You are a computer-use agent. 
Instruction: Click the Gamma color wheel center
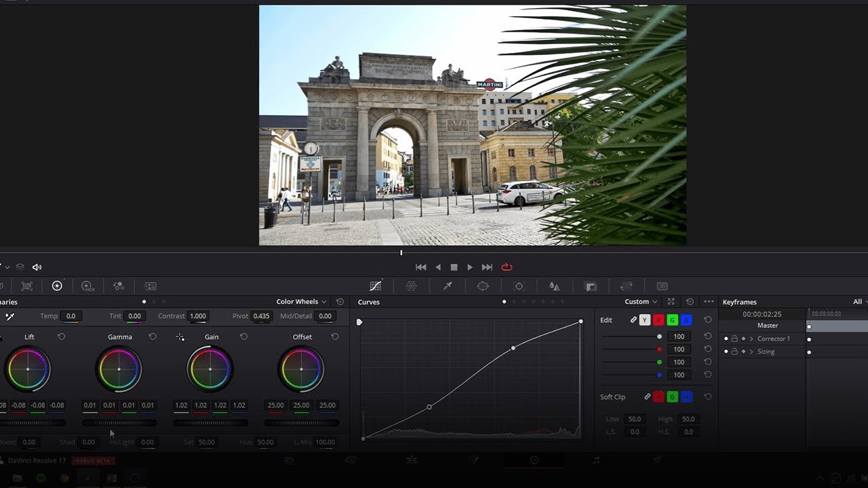(x=119, y=369)
